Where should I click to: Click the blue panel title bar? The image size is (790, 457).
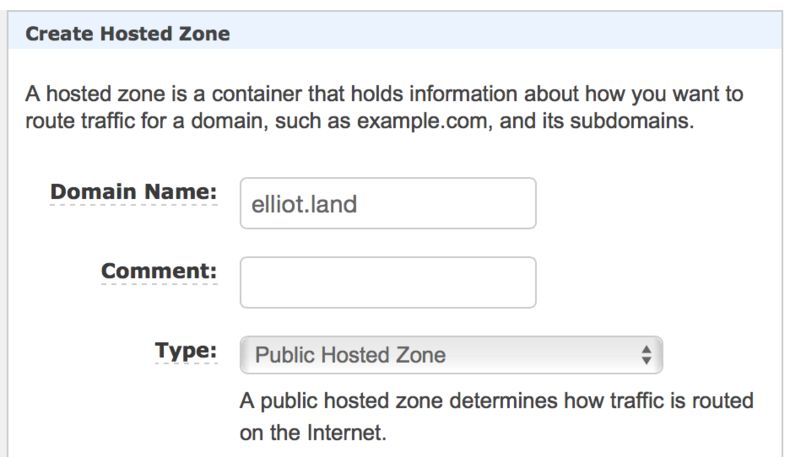[500, 34]
